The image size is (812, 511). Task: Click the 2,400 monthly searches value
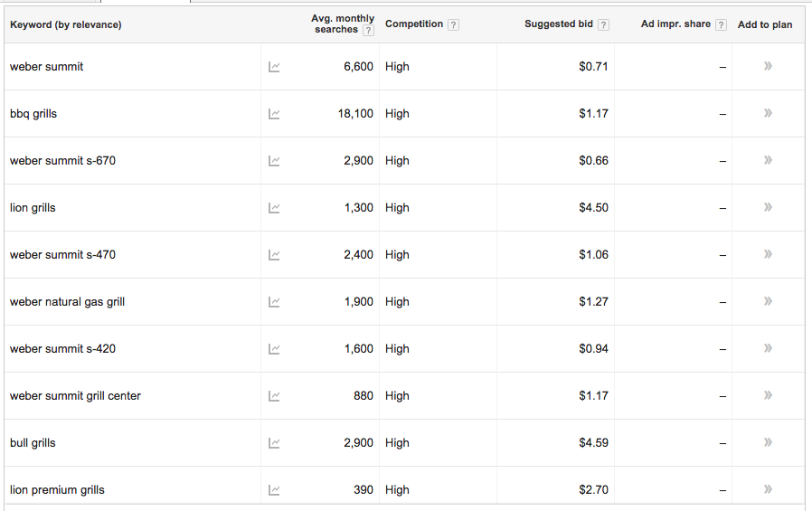(358, 255)
